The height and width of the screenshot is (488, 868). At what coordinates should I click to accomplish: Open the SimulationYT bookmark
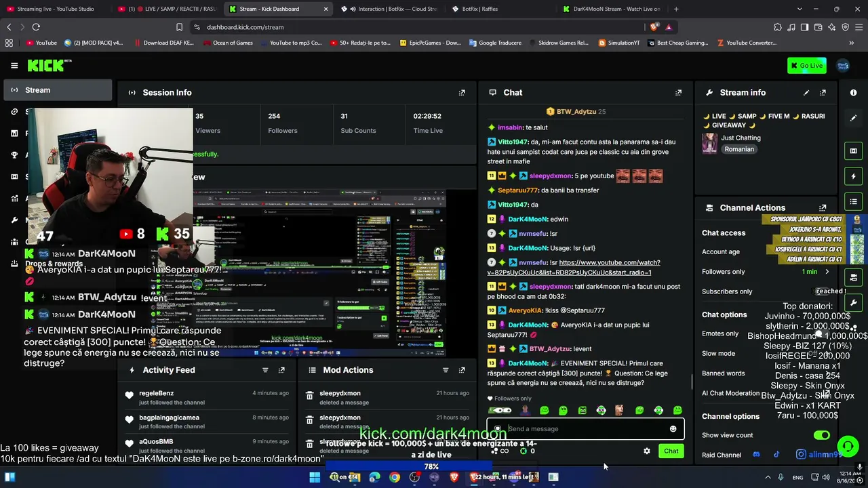point(619,43)
